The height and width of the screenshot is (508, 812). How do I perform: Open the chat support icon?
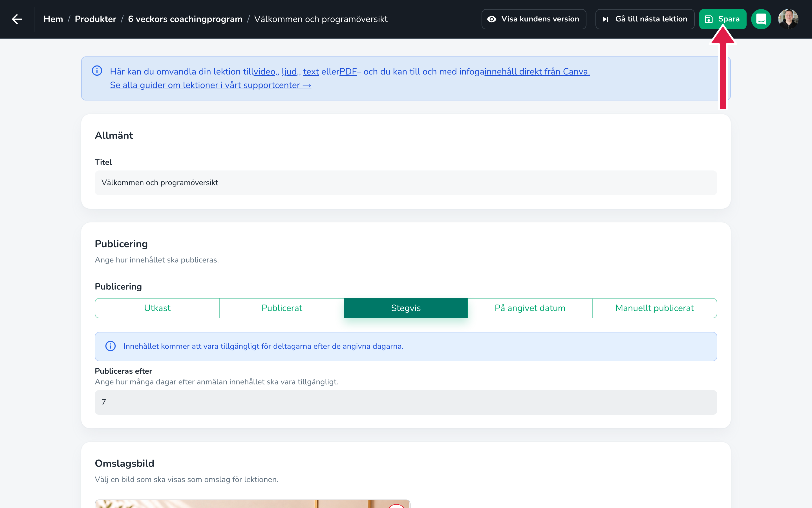click(x=761, y=19)
